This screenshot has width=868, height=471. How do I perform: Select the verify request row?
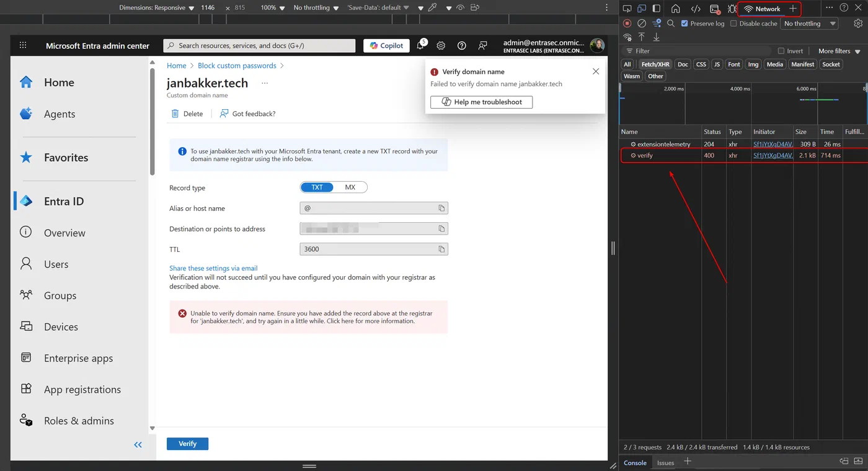coord(743,156)
